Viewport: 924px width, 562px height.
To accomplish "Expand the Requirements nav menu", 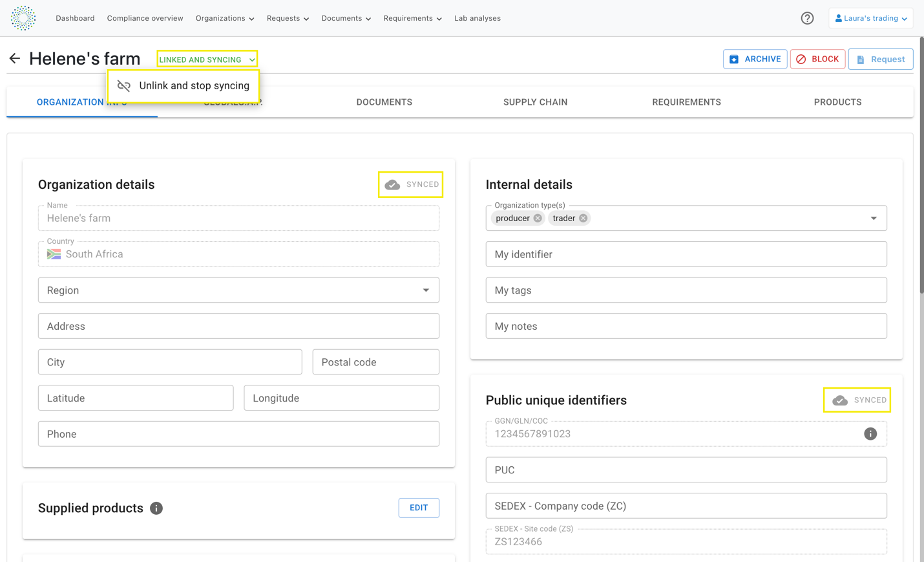I will click(x=412, y=18).
